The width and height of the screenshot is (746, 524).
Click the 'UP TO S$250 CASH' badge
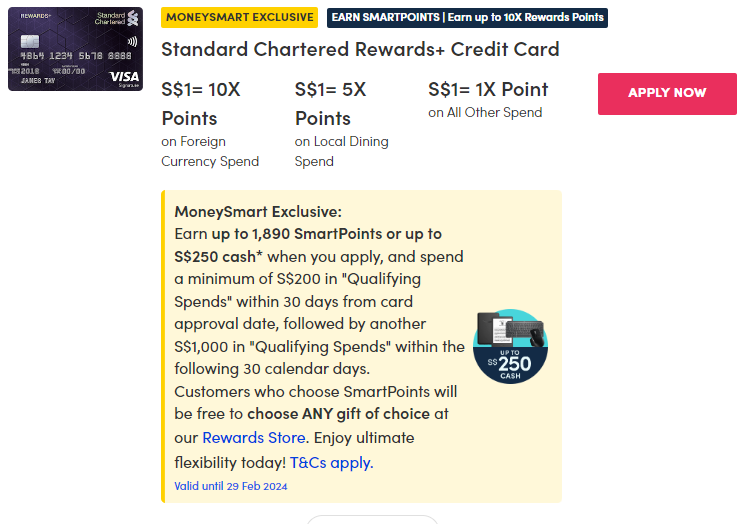(509, 362)
